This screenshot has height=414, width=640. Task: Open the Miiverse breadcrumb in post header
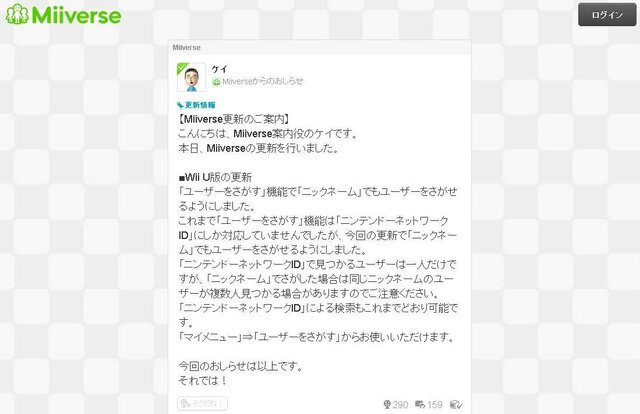pyautogui.click(x=186, y=47)
